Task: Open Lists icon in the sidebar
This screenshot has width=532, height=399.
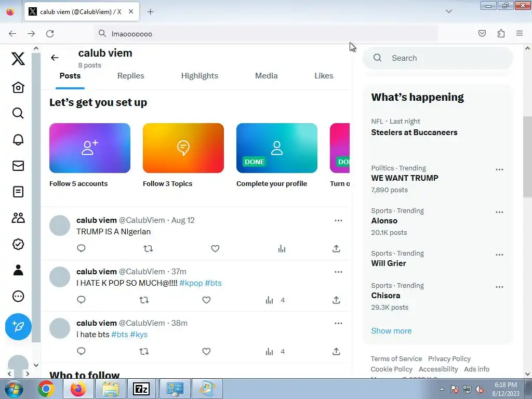Action: coord(18,192)
